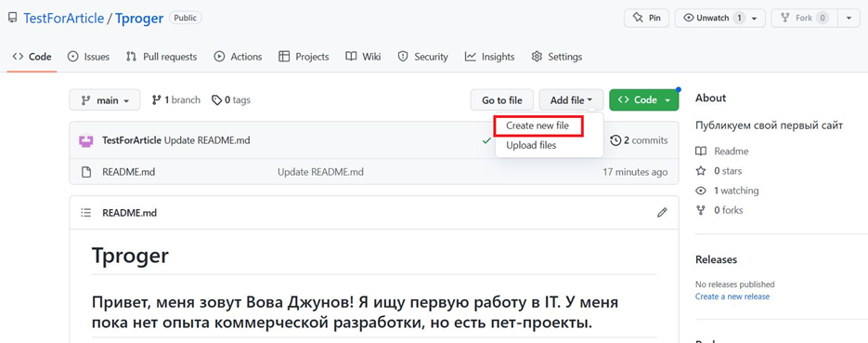The height and width of the screenshot is (343, 868).
Task: Edit README with the pencil icon
Action: (662, 212)
